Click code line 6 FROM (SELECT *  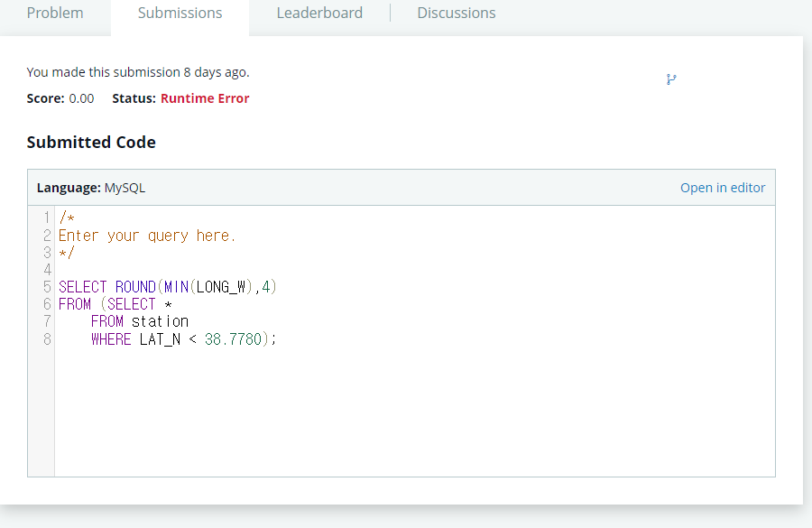tap(115, 304)
